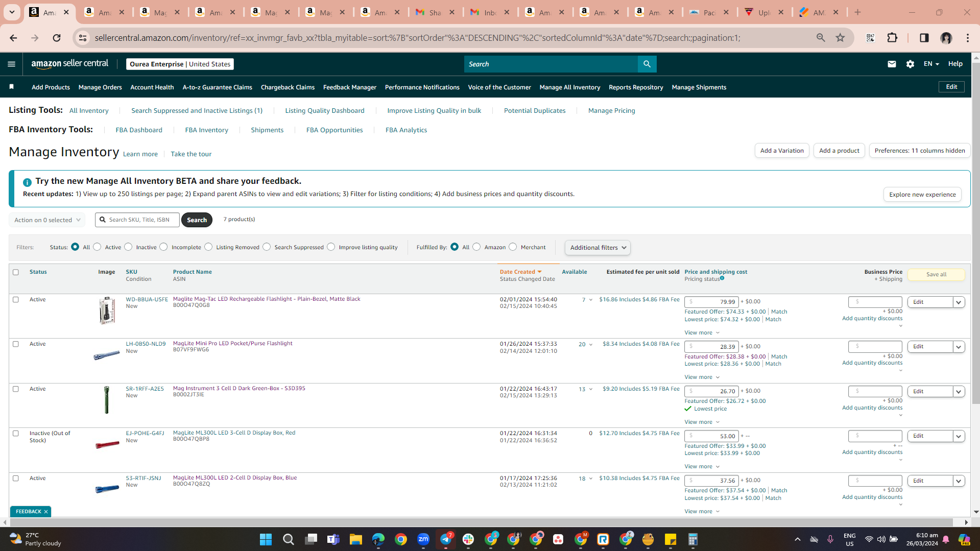
Task: Open Account Health in navigation bar
Action: coord(152,87)
